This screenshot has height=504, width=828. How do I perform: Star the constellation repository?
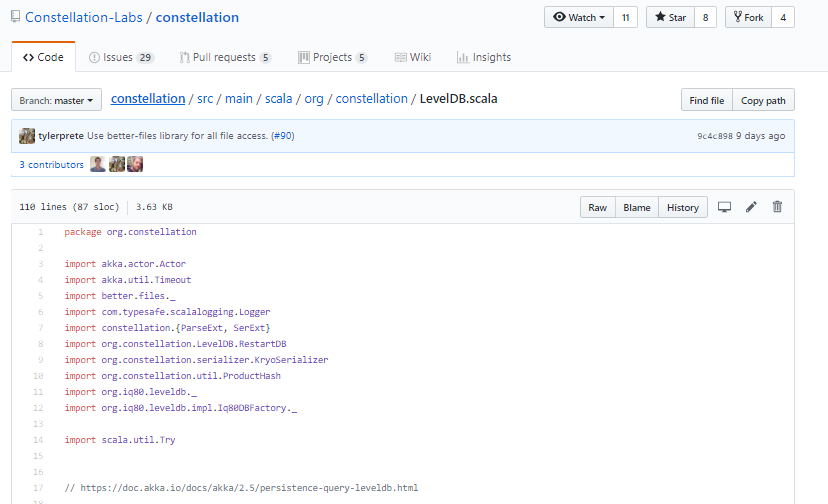(x=670, y=17)
